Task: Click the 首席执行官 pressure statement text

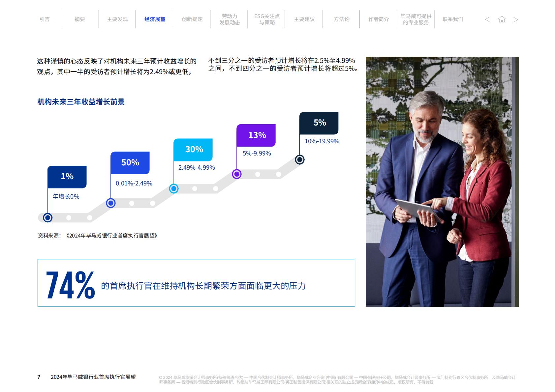Action: tap(203, 286)
